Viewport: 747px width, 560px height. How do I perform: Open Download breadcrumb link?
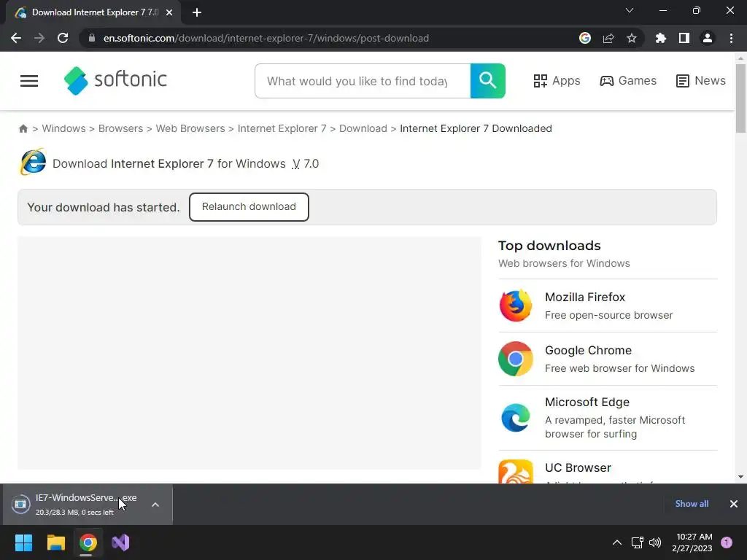363,128
